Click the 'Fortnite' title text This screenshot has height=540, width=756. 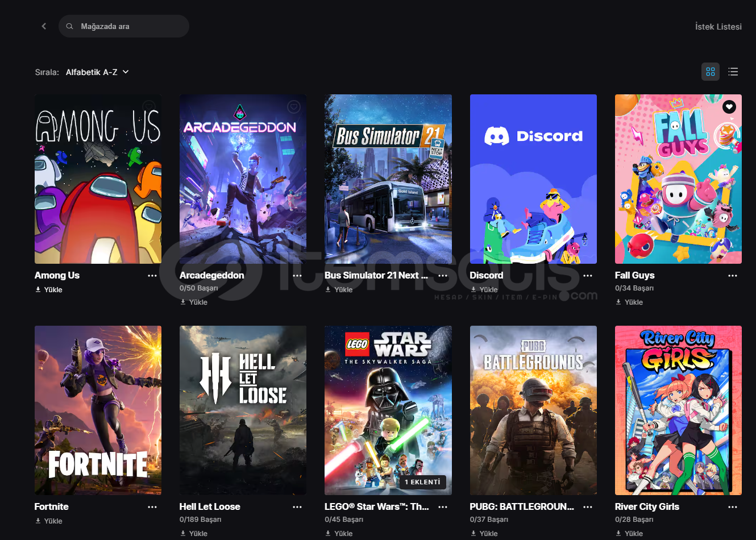52,506
